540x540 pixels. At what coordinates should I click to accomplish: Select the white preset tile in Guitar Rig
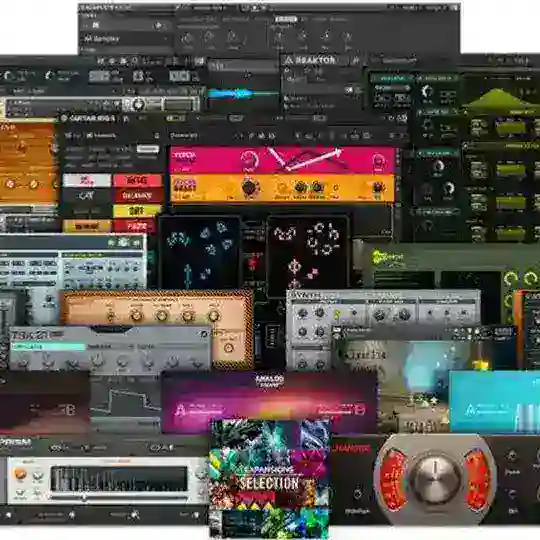point(87,180)
